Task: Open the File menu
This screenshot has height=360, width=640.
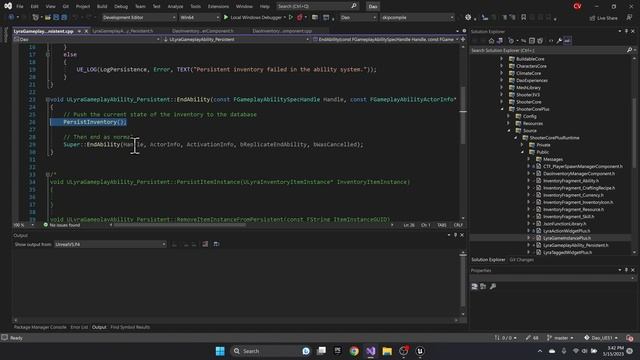Action: pyautogui.click(x=20, y=6)
